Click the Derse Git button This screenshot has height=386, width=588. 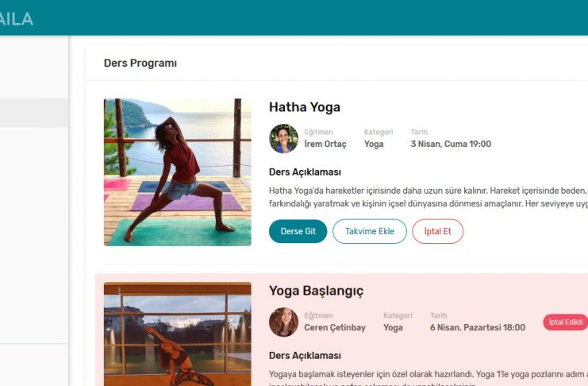(x=298, y=231)
